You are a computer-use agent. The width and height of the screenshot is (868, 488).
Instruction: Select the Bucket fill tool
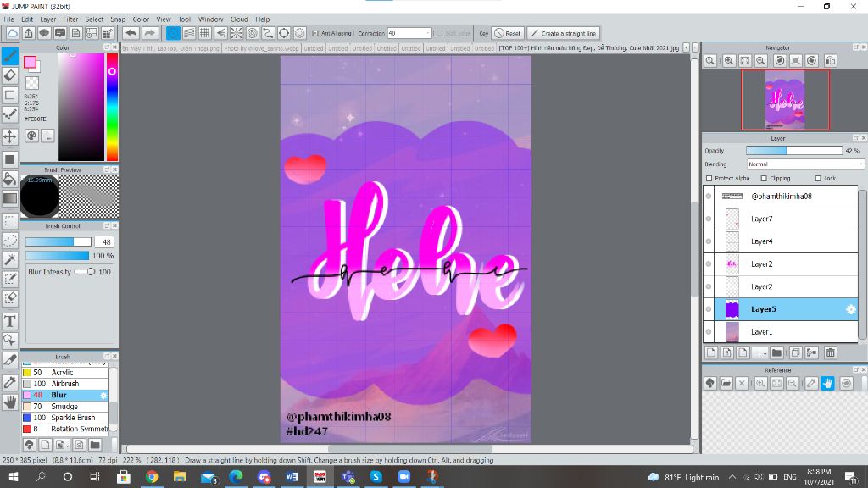[x=10, y=178]
